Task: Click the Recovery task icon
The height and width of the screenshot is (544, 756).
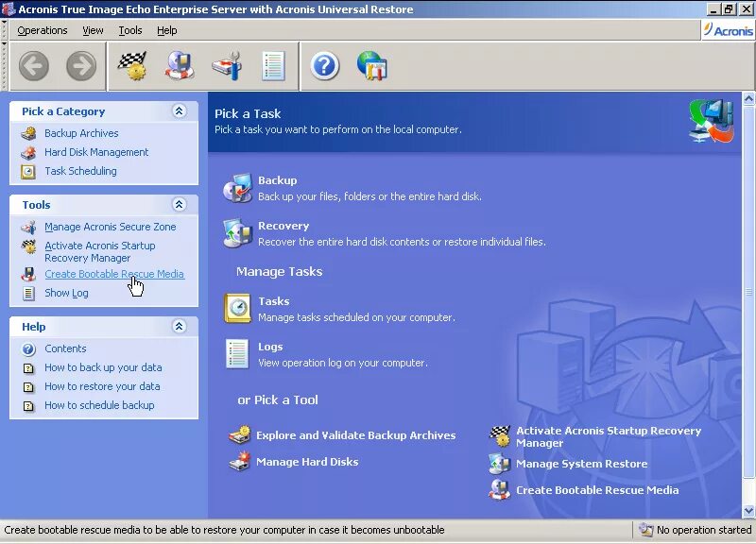Action: click(x=238, y=233)
